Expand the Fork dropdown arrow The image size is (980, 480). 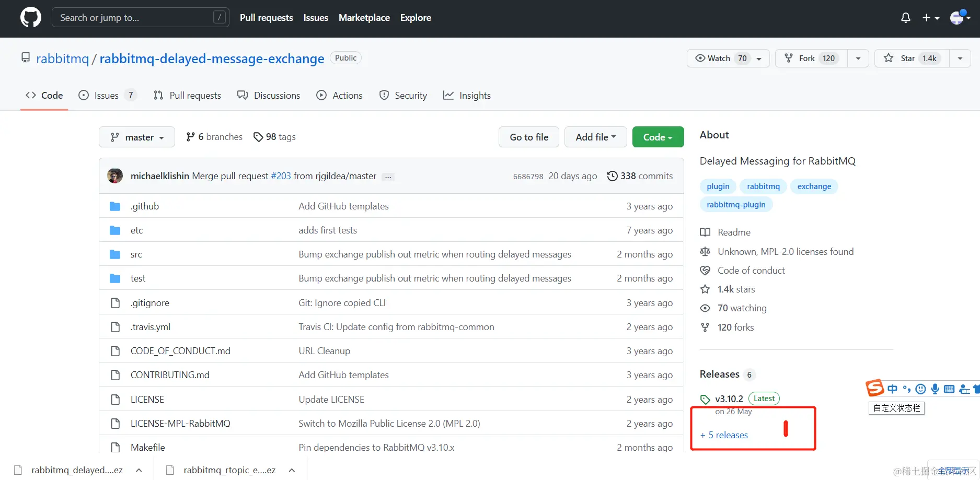pyautogui.click(x=858, y=58)
